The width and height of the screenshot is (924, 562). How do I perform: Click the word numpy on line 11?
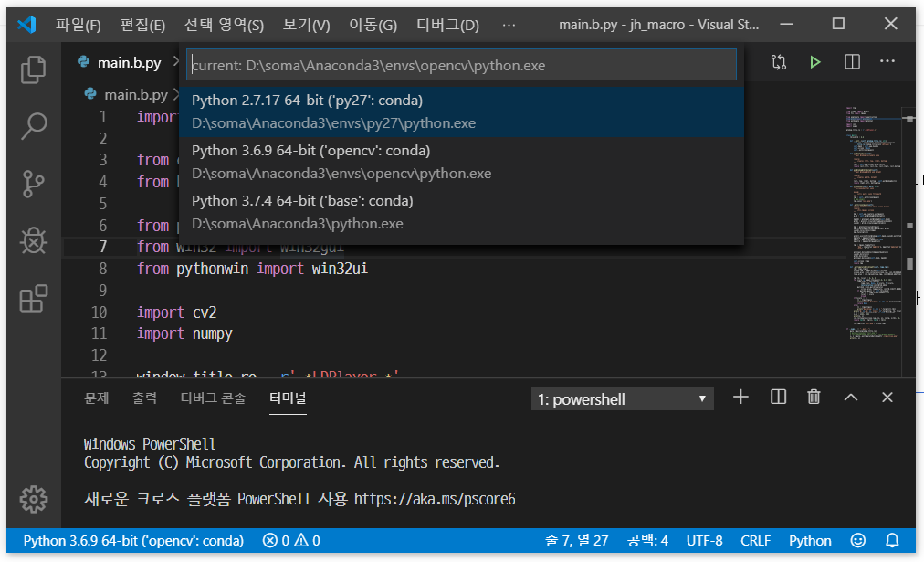pyautogui.click(x=212, y=334)
